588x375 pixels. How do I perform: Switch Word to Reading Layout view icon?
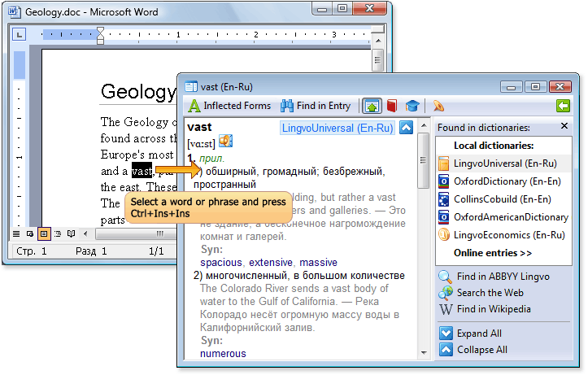(x=71, y=234)
